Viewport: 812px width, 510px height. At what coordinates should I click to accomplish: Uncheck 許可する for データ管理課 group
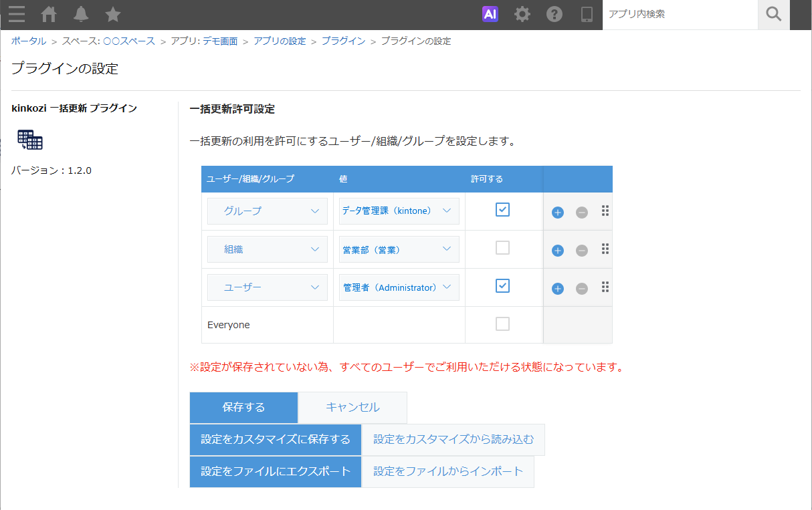(502, 209)
